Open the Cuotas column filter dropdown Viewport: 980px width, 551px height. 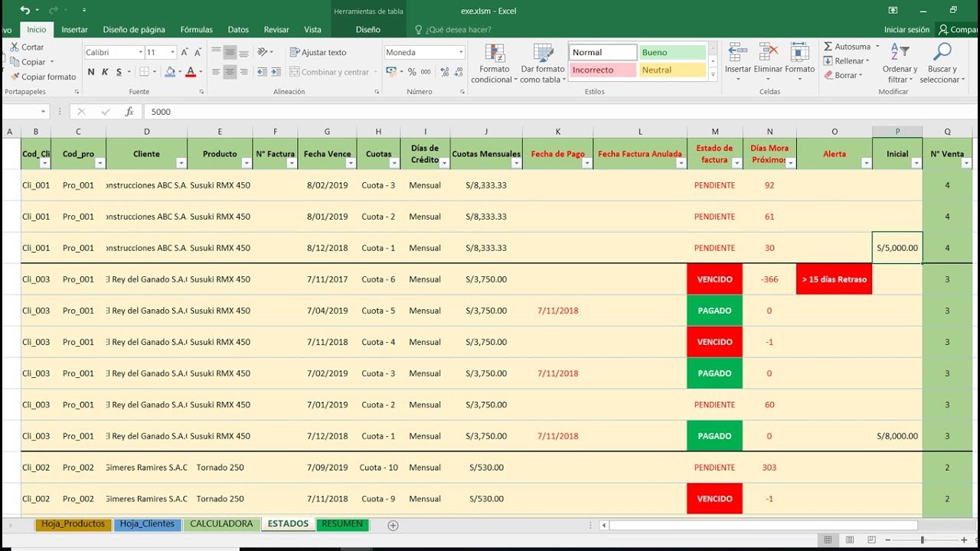pos(394,163)
